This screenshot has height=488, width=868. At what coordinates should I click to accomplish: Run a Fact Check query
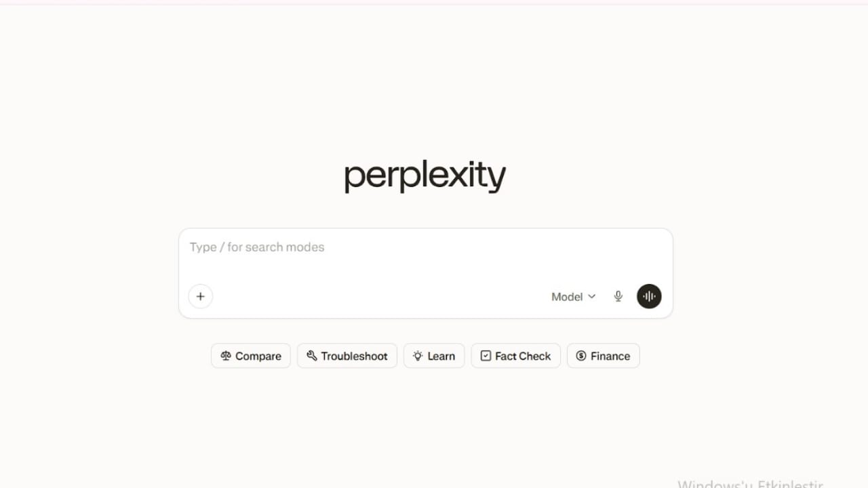(x=515, y=355)
